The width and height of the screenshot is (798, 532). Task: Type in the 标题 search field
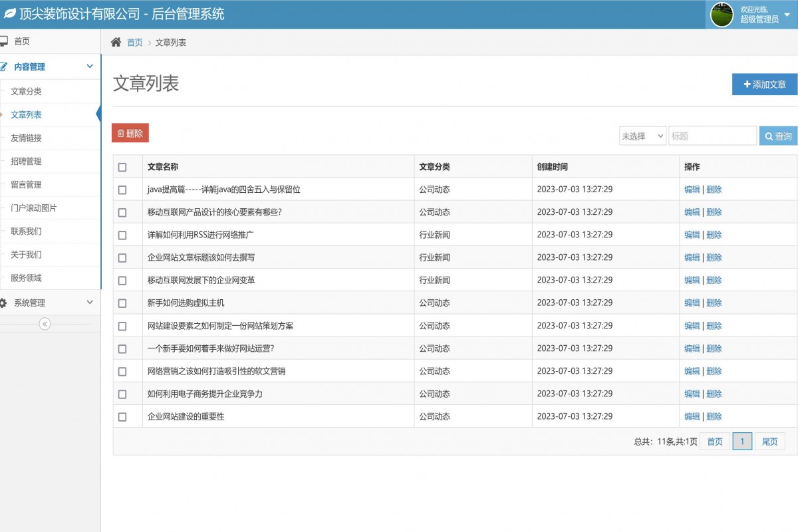(x=713, y=136)
